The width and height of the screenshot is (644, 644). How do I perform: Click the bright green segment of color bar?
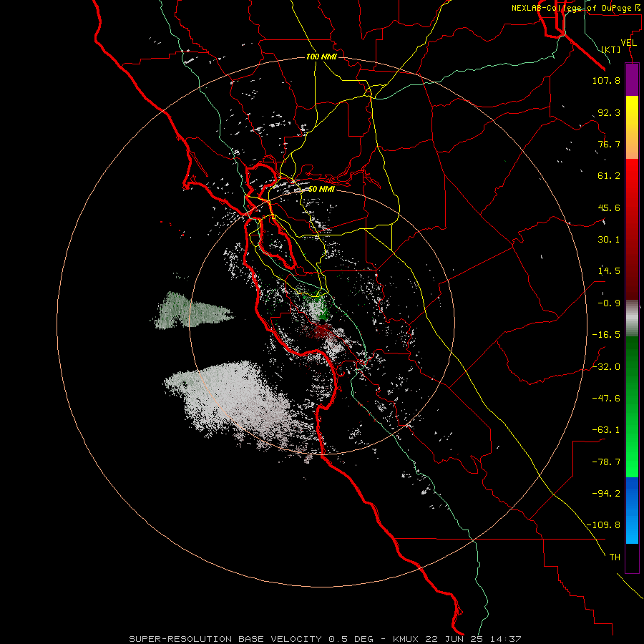click(x=632, y=406)
